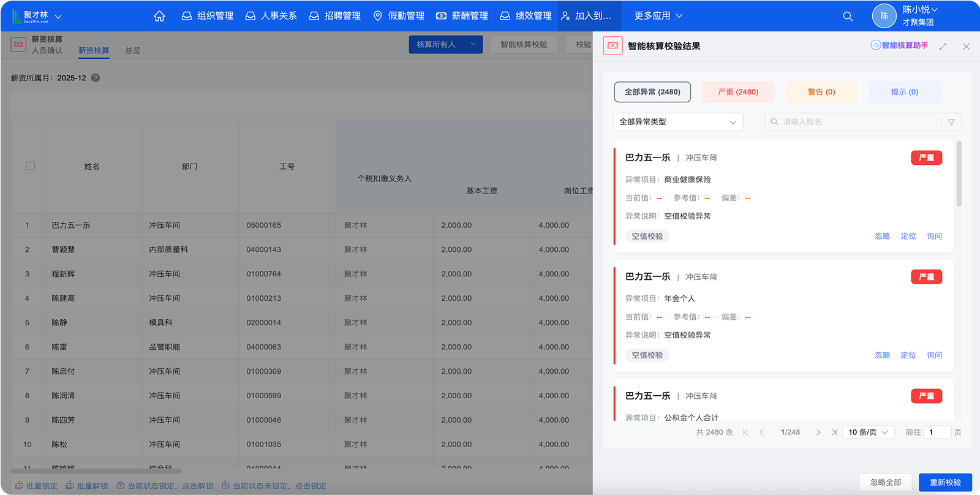Switch to the 薪资核算 tab
Screen dimensions: 980x495
[94, 50]
